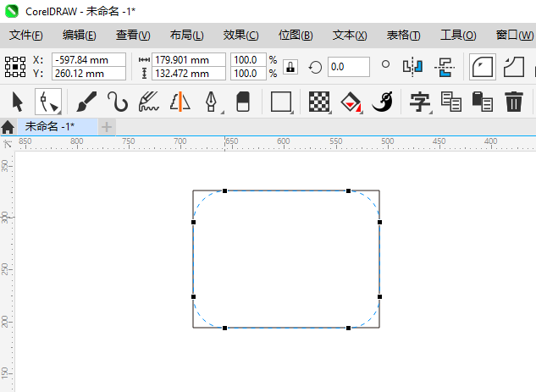Expand the Shape tool flyout arrow
This screenshot has height=392, width=536.
59,112
